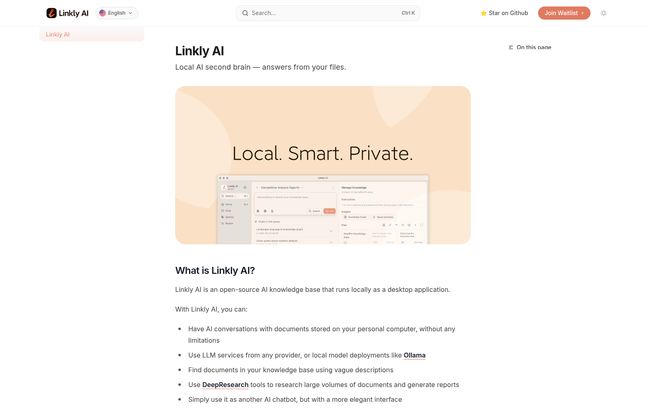Screen dimensions: 650x414
Task: Click the What is Linkly AI? heading
Action: pyautogui.click(x=215, y=271)
